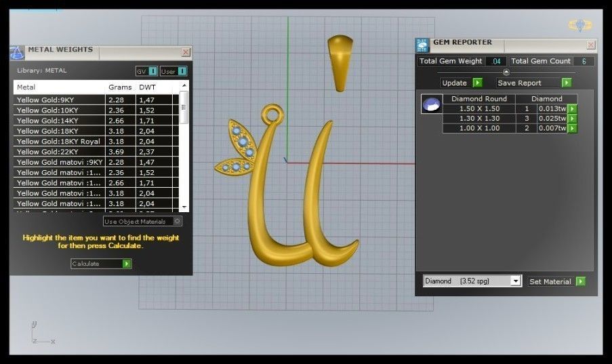Click green arrow beside Set Material
Screen dimensions: 612x364
tap(580, 281)
